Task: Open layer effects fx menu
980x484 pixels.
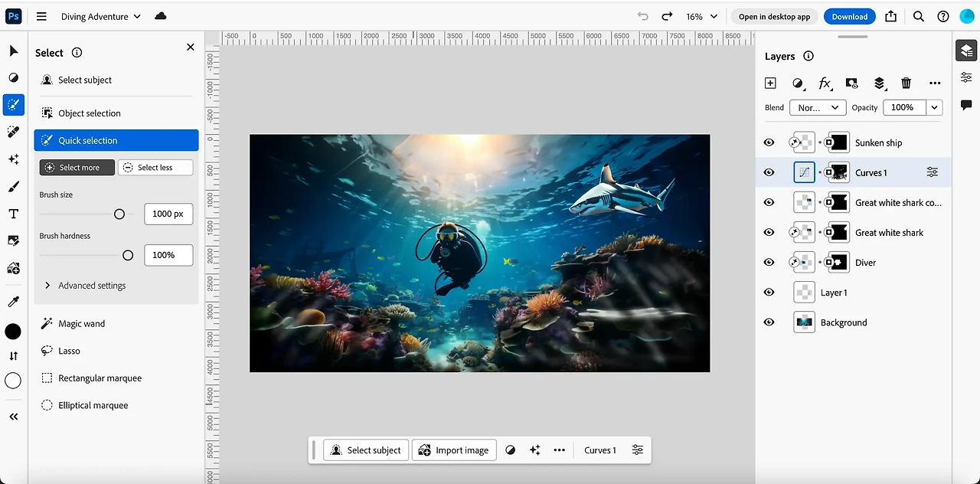Action: click(x=825, y=83)
